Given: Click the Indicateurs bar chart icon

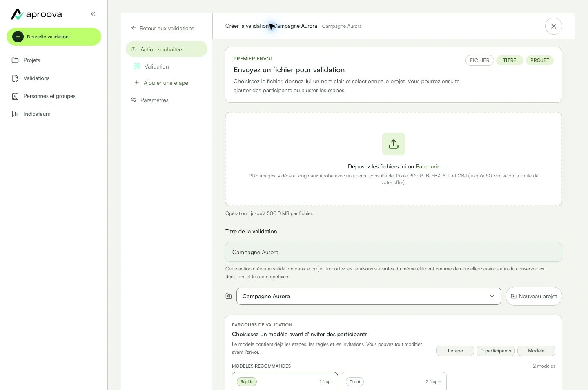Looking at the screenshot, I should (15, 114).
